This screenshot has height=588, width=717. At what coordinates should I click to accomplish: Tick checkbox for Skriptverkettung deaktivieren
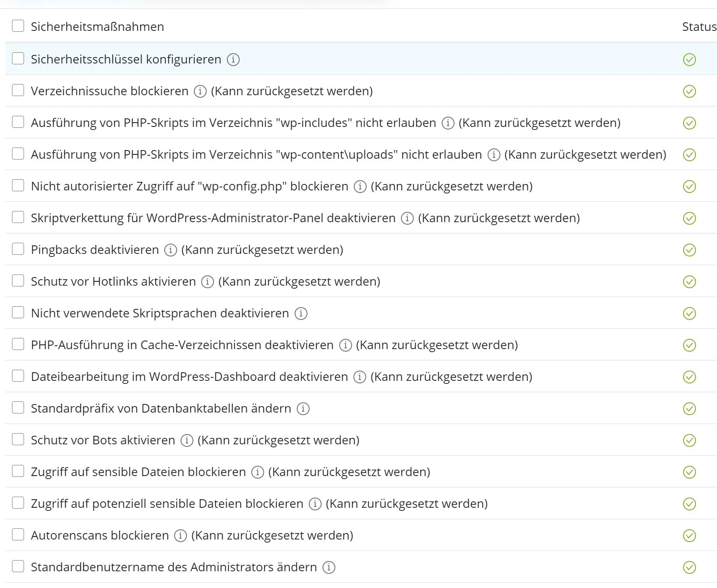click(x=18, y=217)
